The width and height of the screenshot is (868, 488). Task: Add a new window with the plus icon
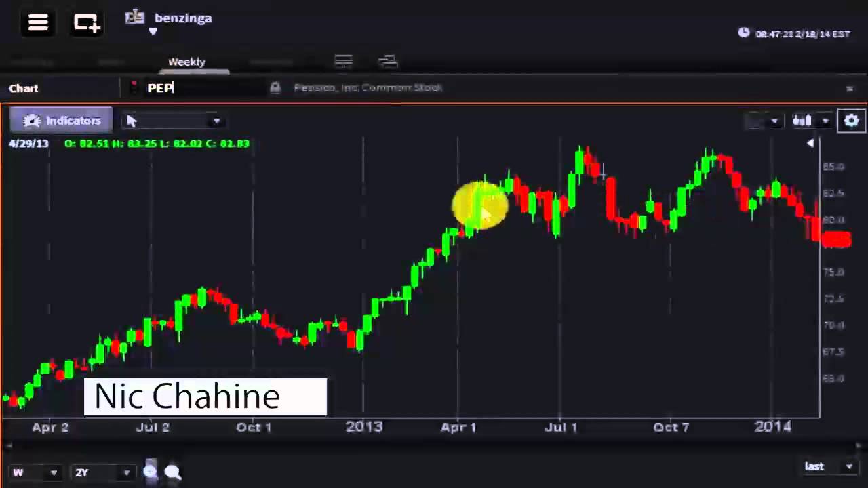87,23
